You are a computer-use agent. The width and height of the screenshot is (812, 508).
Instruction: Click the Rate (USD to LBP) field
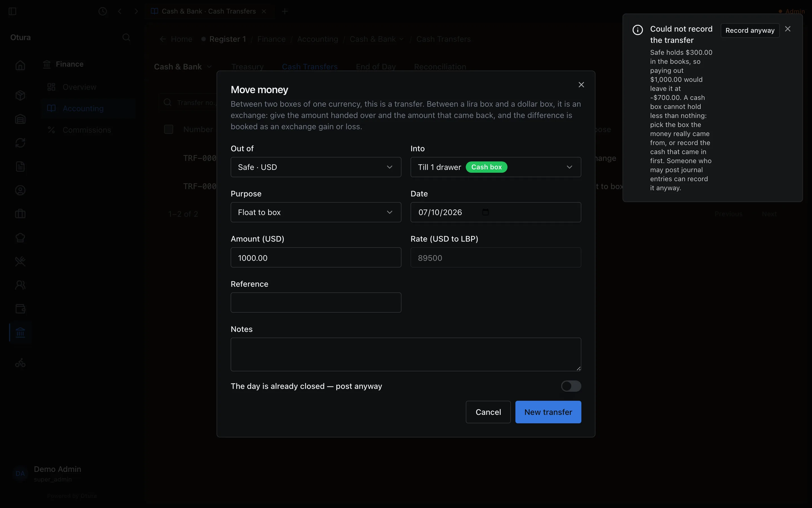coord(496,258)
